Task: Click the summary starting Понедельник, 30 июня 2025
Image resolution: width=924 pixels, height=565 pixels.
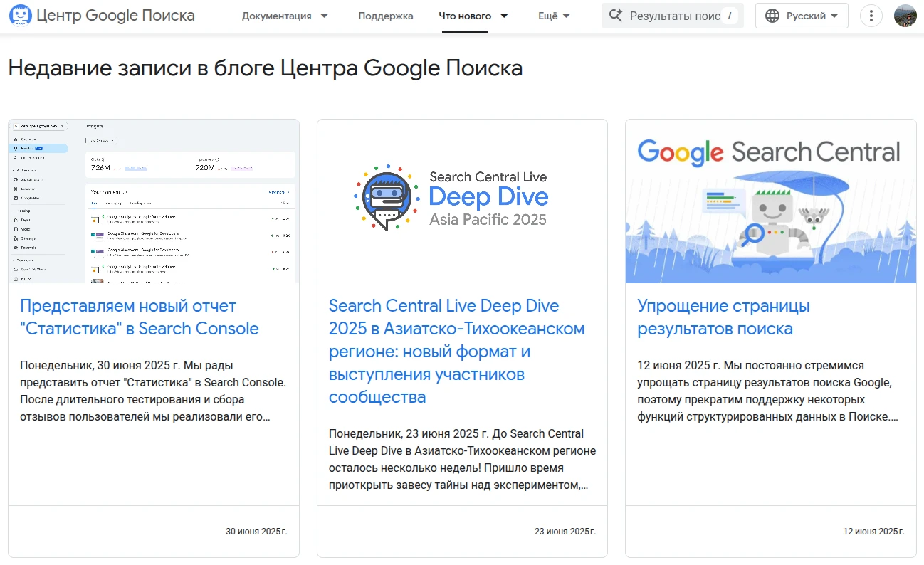Action: 153,391
